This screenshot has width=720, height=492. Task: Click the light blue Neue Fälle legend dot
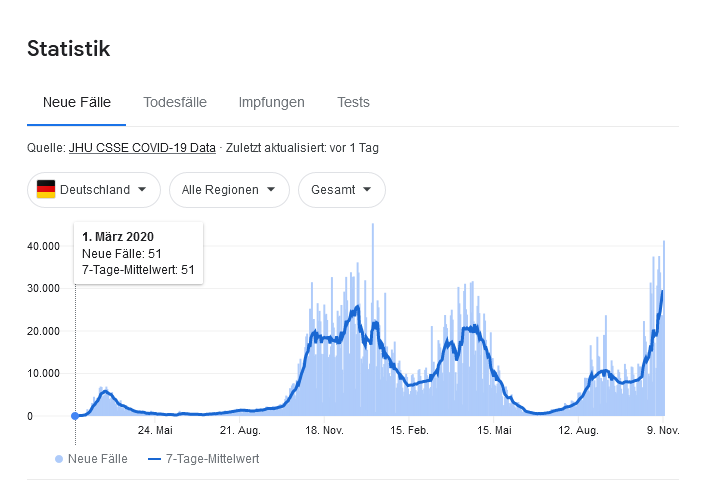click(x=59, y=459)
